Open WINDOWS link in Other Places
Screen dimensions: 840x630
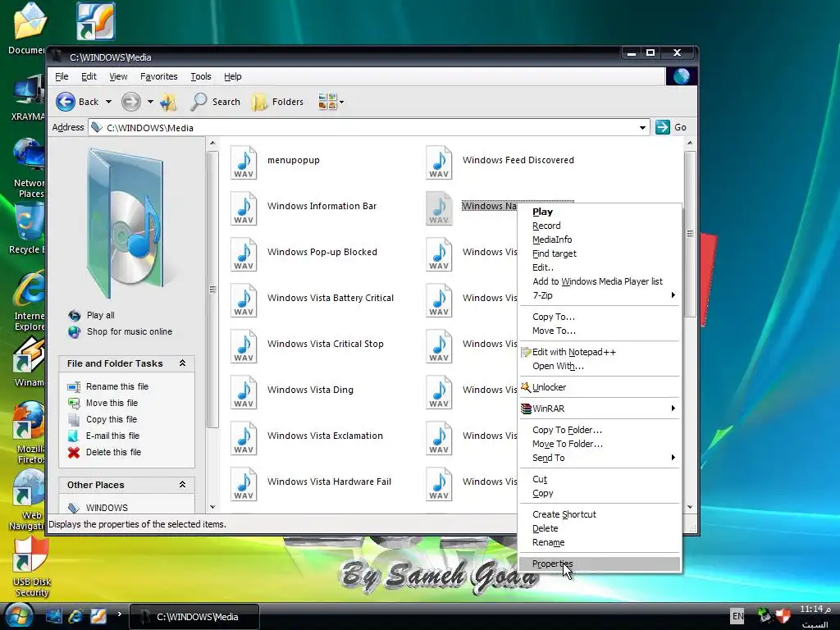107,508
